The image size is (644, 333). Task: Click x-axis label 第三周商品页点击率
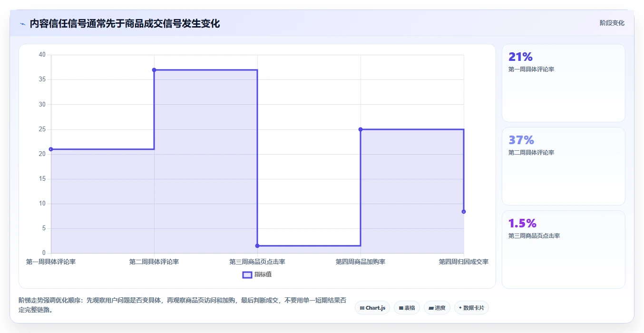(x=257, y=262)
